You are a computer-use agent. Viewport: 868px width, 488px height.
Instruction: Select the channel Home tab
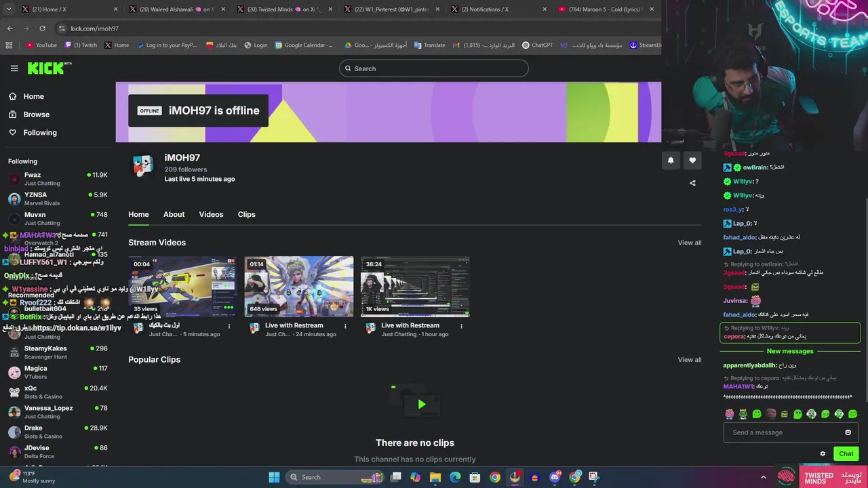[x=138, y=214]
